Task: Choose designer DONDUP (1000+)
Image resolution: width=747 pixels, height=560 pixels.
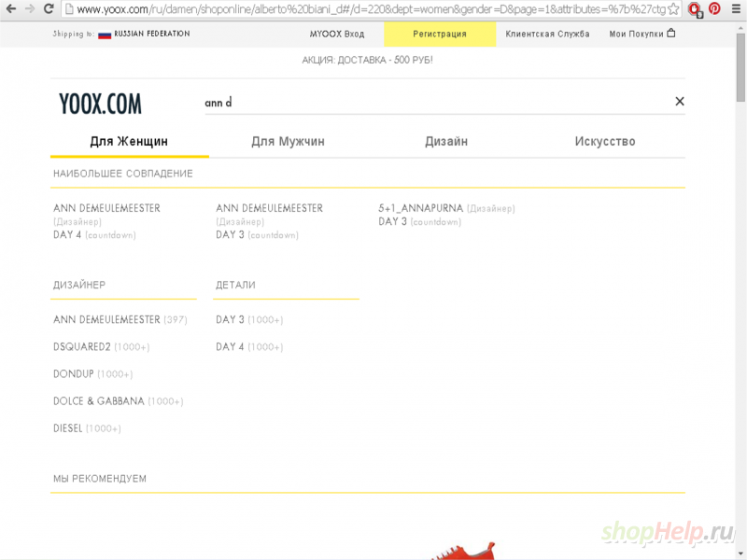Action: click(92, 374)
